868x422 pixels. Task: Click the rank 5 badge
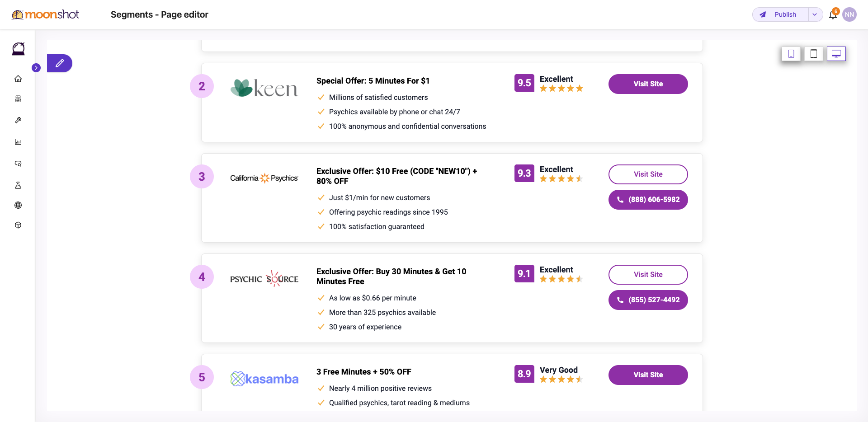[x=202, y=377]
